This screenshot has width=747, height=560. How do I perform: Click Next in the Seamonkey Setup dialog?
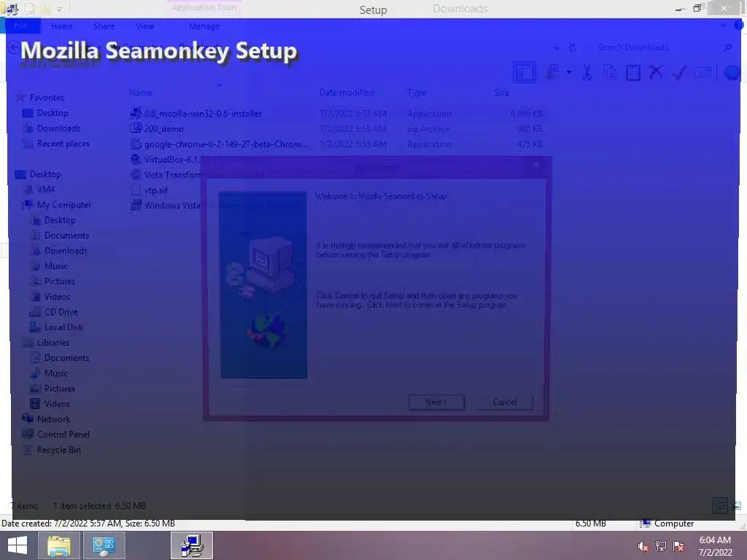point(436,402)
